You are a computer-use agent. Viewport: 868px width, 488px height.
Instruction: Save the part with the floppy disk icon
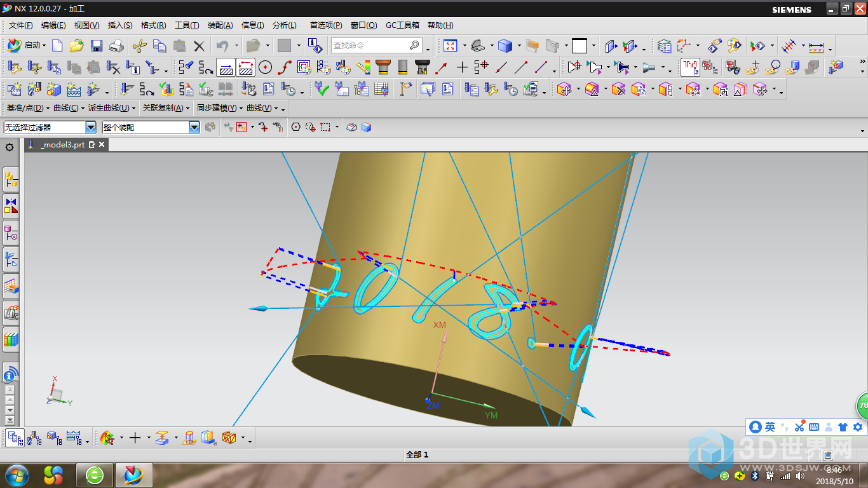pyautogui.click(x=97, y=46)
